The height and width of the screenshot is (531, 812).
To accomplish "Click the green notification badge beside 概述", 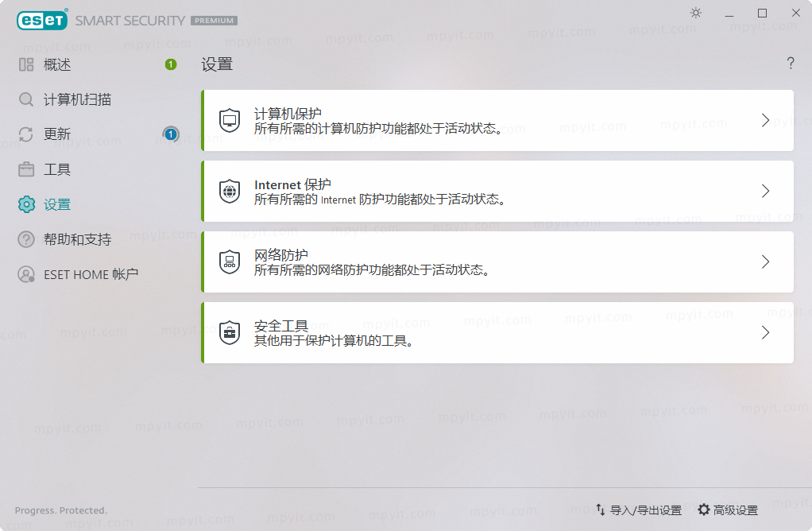I will click(x=171, y=64).
